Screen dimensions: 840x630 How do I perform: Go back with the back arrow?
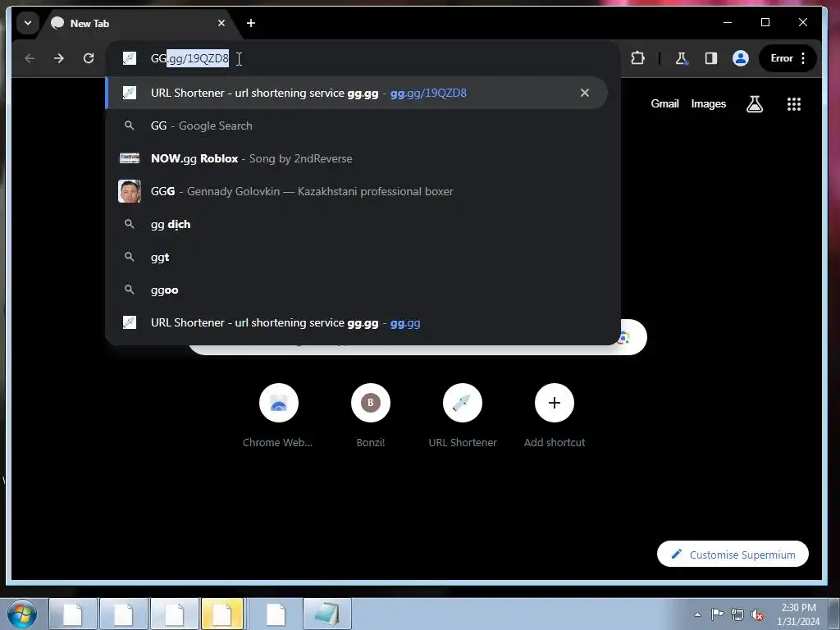coord(30,58)
